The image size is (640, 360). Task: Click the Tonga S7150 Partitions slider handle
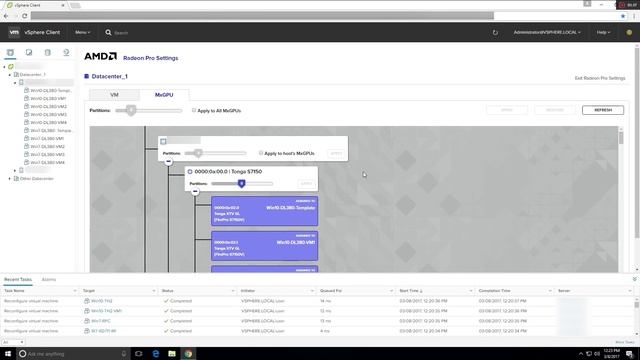coord(242,184)
